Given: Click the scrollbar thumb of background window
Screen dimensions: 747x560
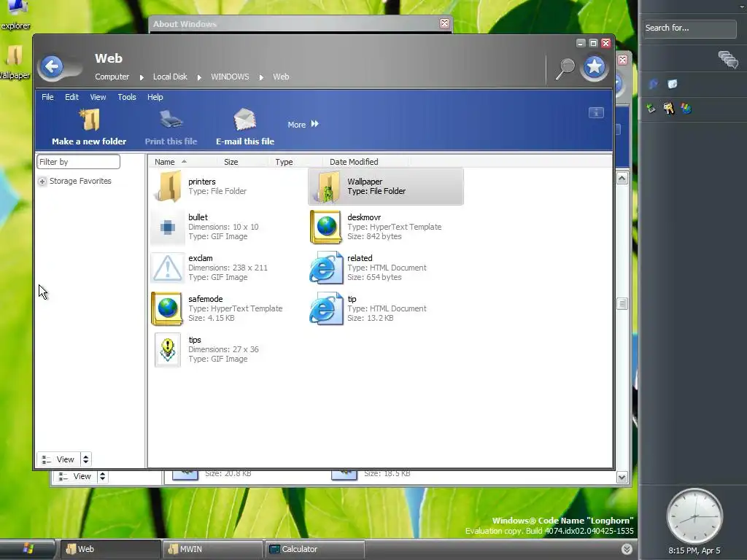Looking at the screenshot, I should coord(622,304).
